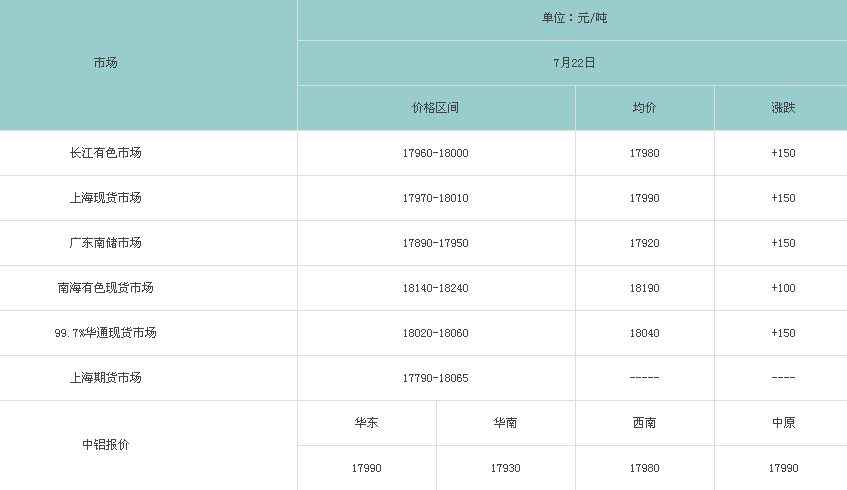
Task: Click the 南海有色现货市场 row label
Action: point(106,288)
